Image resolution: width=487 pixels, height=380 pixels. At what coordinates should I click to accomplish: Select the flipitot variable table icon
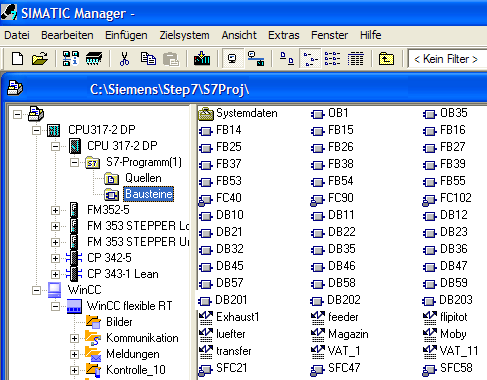430,318
